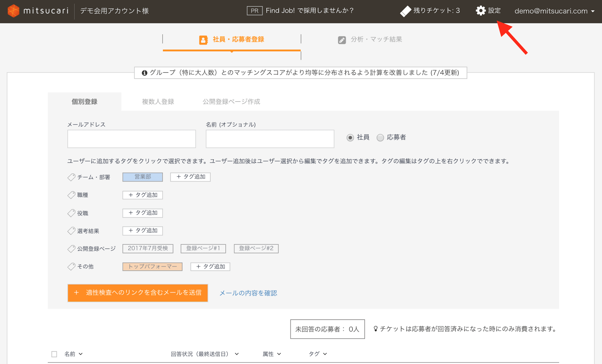Open the 属性 column dropdown

(x=279, y=354)
